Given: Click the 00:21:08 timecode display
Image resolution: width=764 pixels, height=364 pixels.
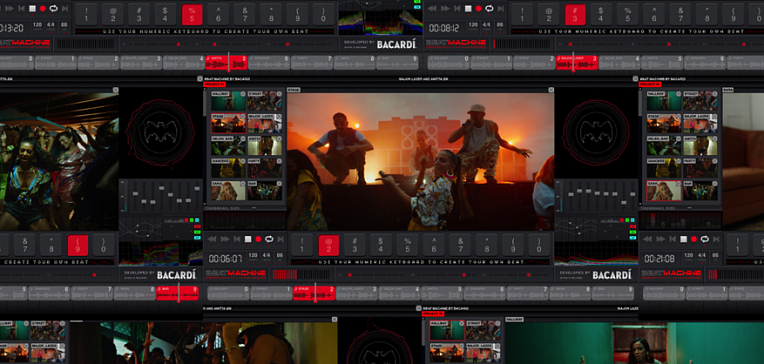Looking at the screenshot, I should [660, 258].
